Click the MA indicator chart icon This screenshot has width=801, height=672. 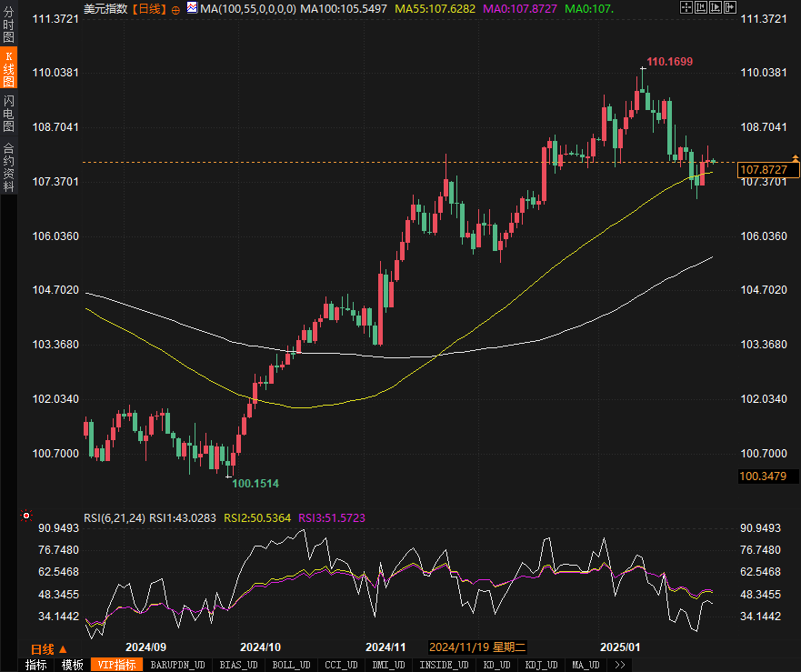191,8
